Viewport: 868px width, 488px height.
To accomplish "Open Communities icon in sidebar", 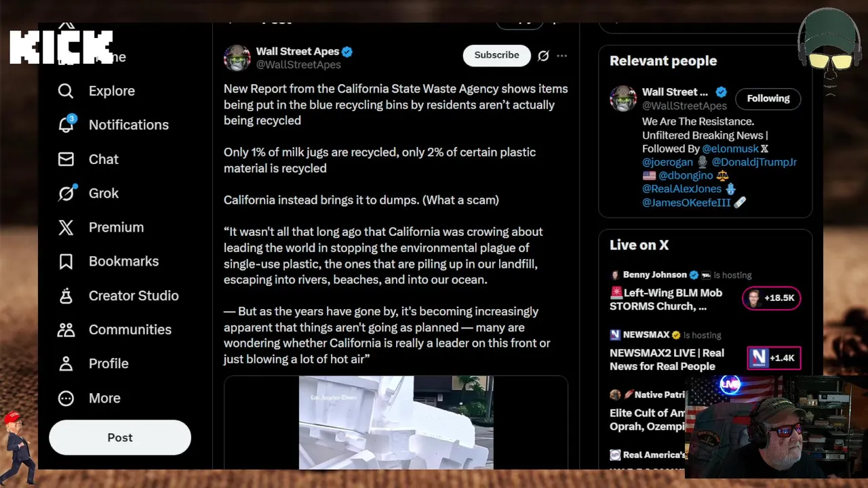I will pyautogui.click(x=66, y=329).
